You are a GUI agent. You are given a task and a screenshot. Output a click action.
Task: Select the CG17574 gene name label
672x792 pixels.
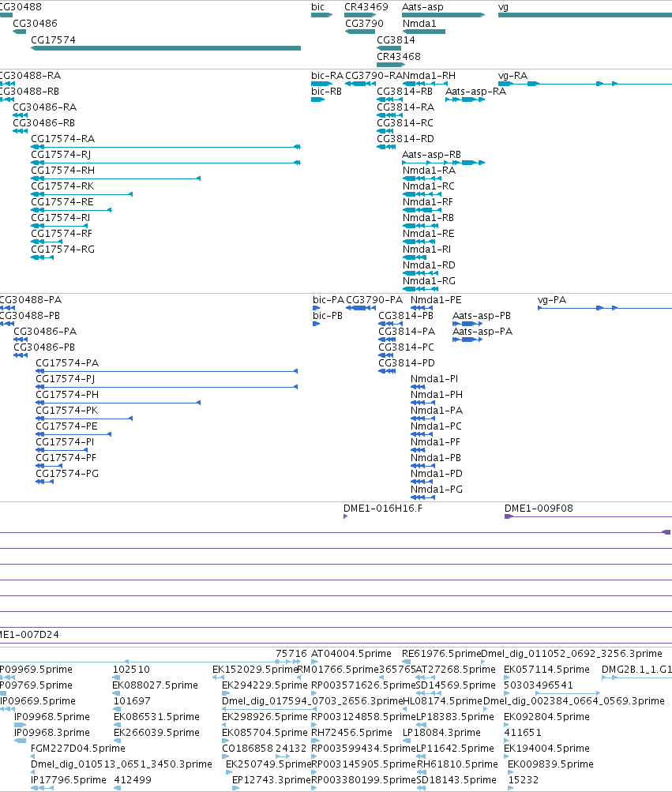tap(53, 40)
